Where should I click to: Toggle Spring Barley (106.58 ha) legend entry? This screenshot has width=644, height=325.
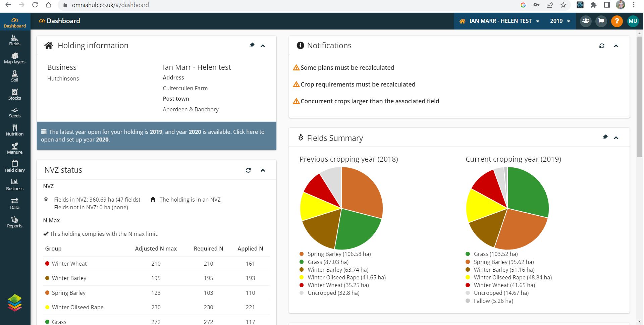[x=335, y=254]
